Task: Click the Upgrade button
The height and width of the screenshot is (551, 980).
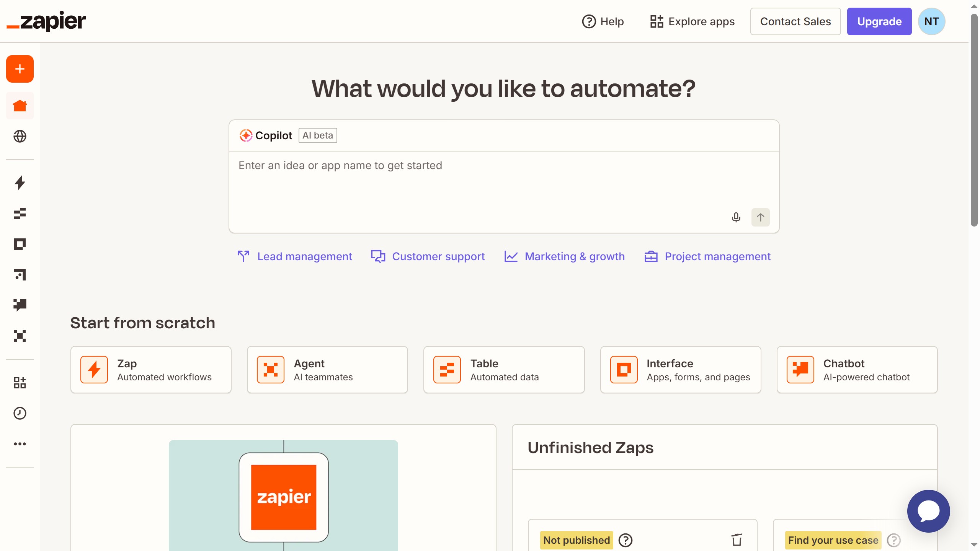Action: pyautogui.click(x=879, y=21)
